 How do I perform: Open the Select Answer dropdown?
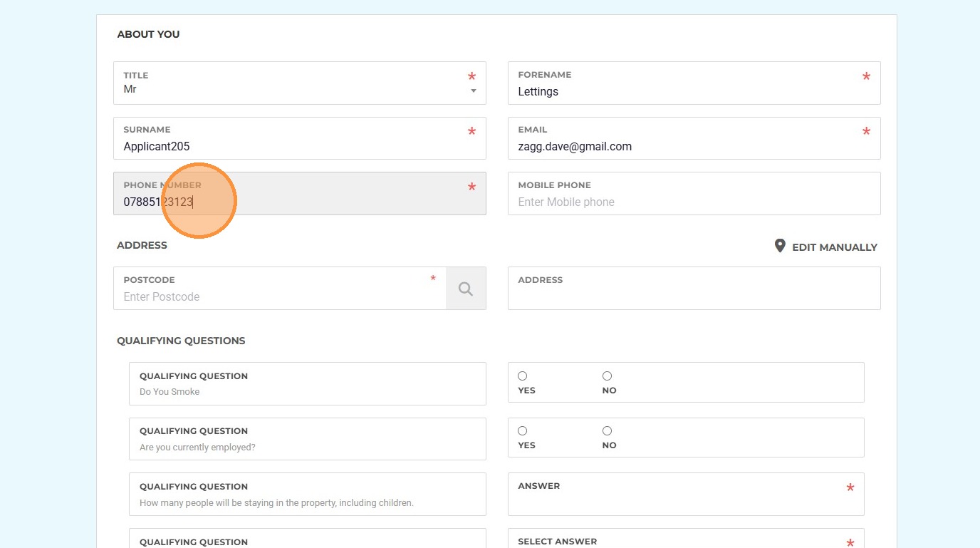click(x=686, y=539)
